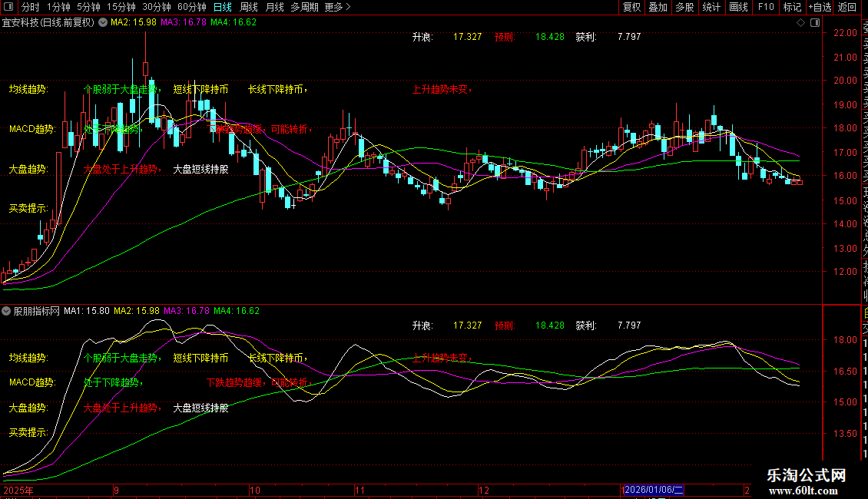This screenshot has width=868, height=499.
Task: Click the 均线趋势 label in main chart
Action: (x=28, y=89)
